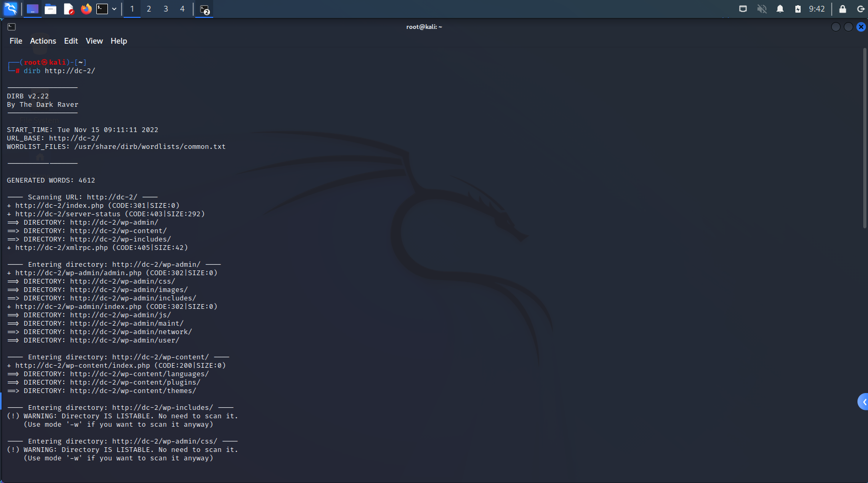Click 'http://dc-2/index.php' result line
The height and width of the screenshot is (483, 868).
[x=93, y=206]
